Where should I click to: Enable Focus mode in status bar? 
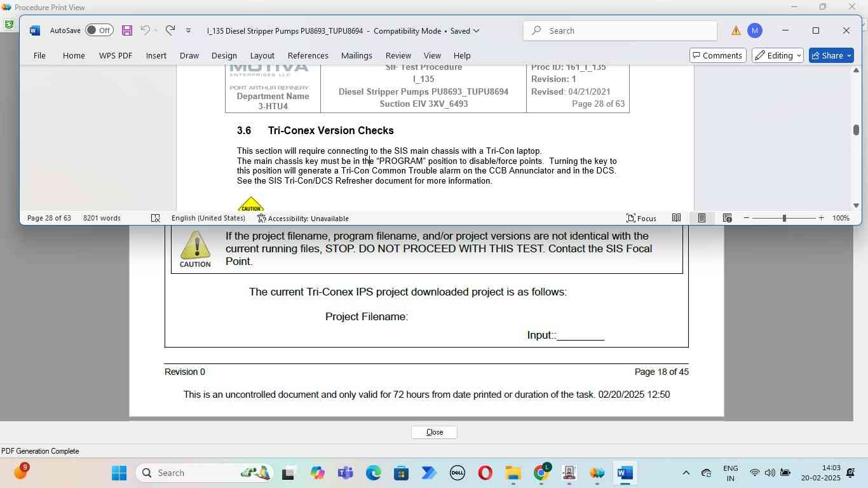[x=641, y=218]
